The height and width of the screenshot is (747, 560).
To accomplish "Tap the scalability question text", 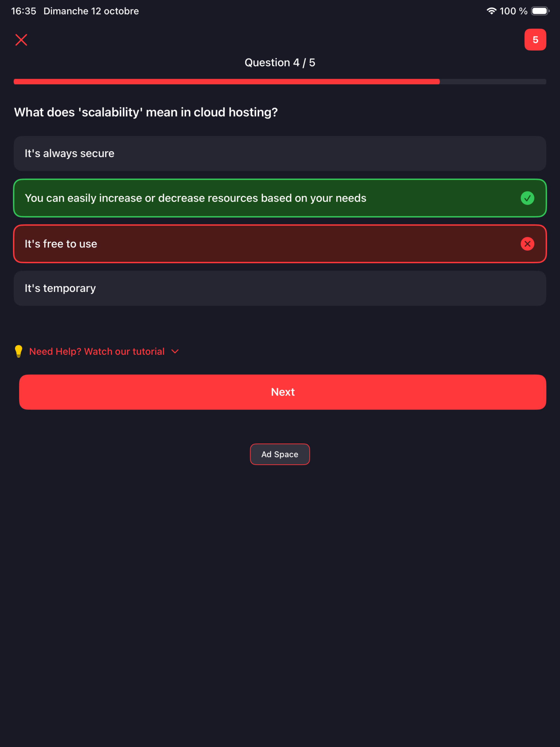I will point(146,112).
